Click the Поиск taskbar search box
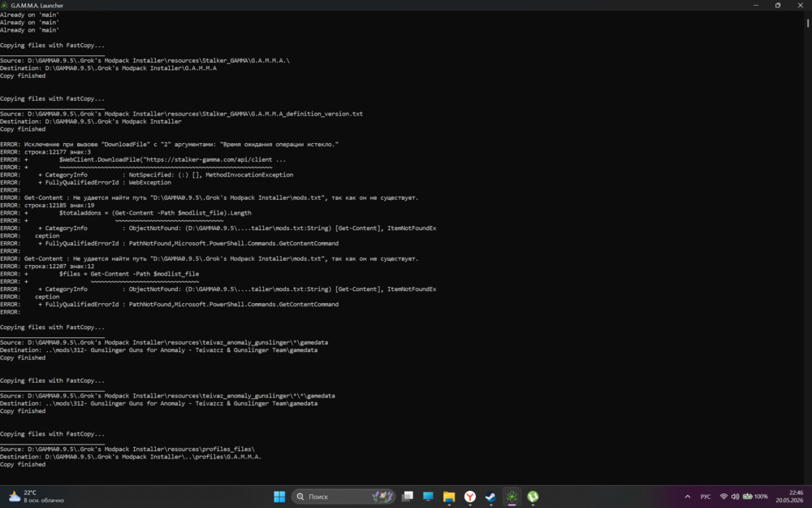The width and height of the screenshot is (812, 508). (343, 497)
